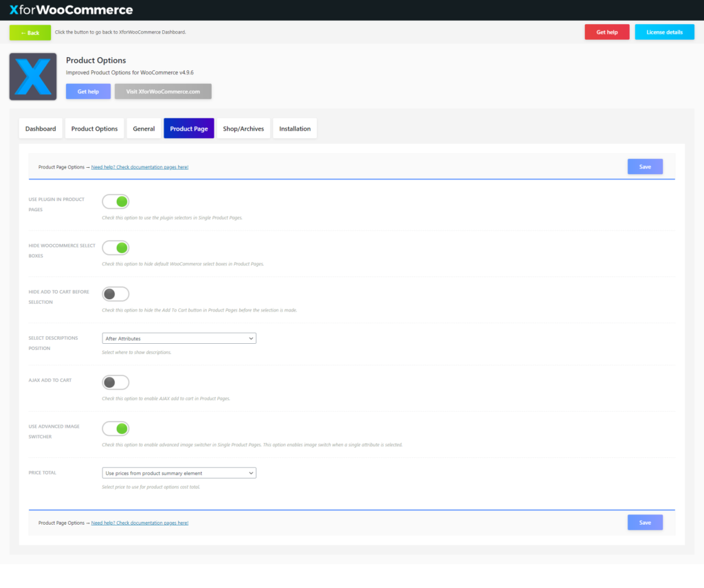
Task: Select the Product Page tab
Action: pyautogui.click(x=188, y=129)
